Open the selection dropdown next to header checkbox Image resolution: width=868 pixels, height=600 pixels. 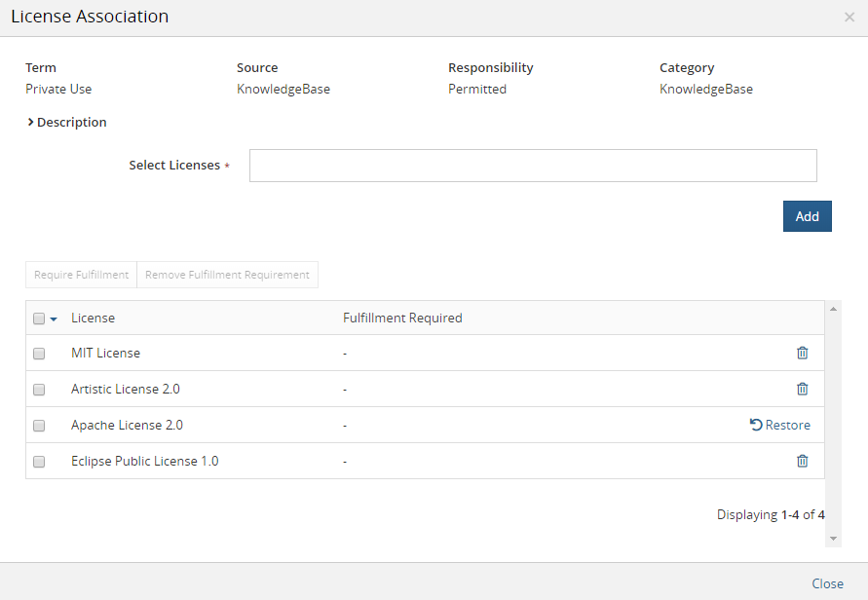[54, 318]
